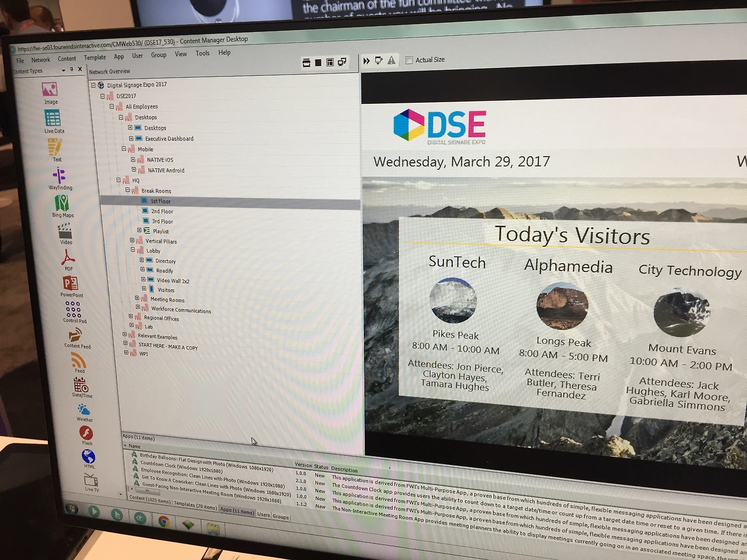
Task: Click the storefront-shaped layout toolbar icon
Action: [x=306, y=63]
